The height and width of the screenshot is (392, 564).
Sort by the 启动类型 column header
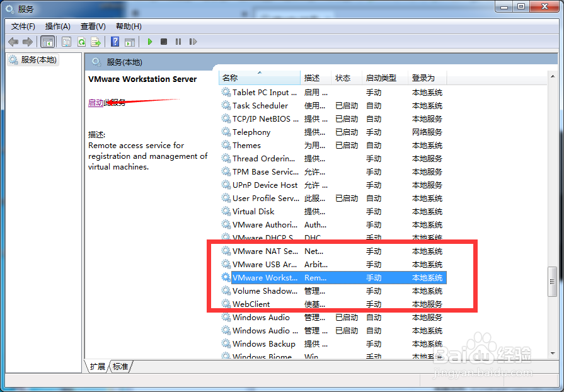tap(385, 78)
